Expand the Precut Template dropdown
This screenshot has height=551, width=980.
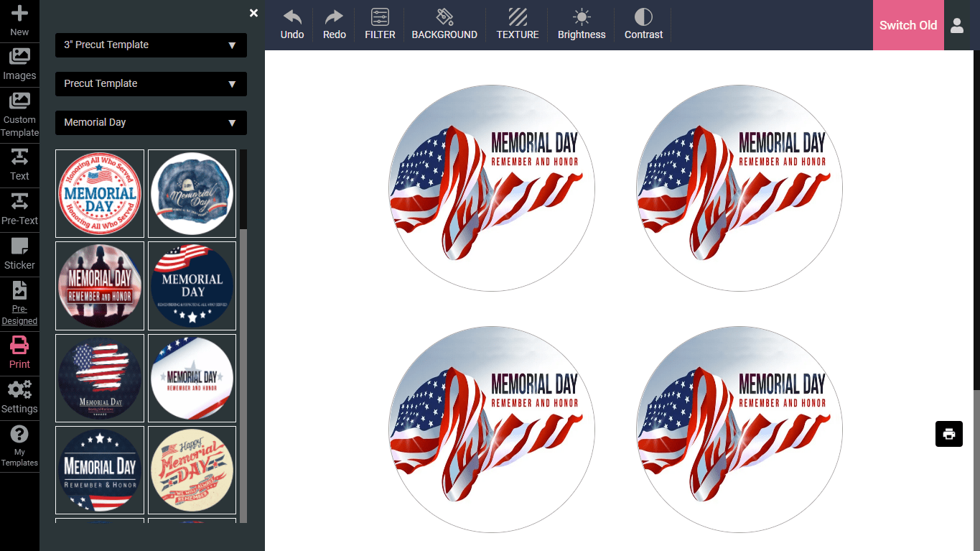150,84
